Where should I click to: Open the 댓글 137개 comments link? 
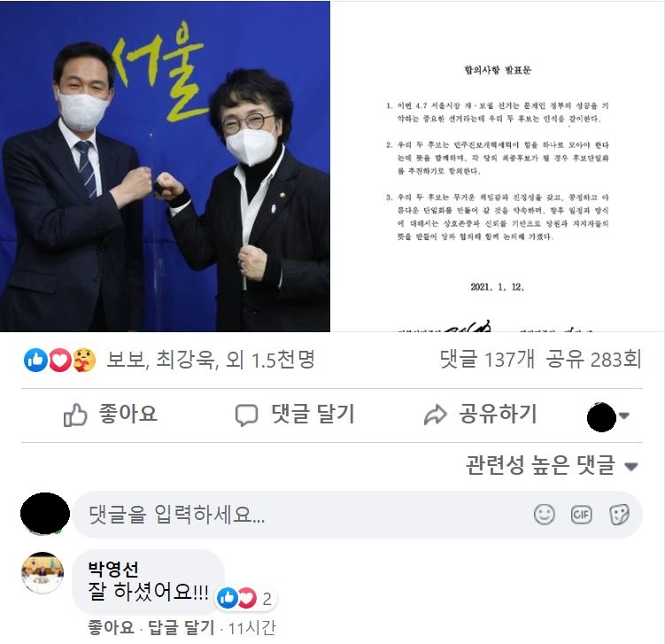click(487, 360)
